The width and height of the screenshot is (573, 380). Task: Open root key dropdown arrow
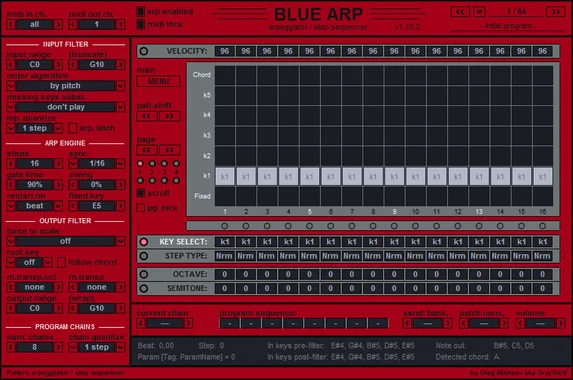pos(48,262)
